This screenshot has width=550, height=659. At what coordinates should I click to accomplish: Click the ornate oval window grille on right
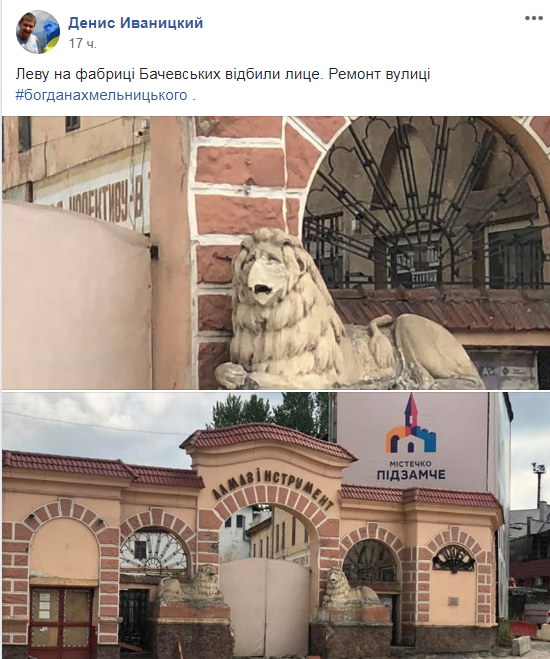pyautogui.click(x=454, y=559)
